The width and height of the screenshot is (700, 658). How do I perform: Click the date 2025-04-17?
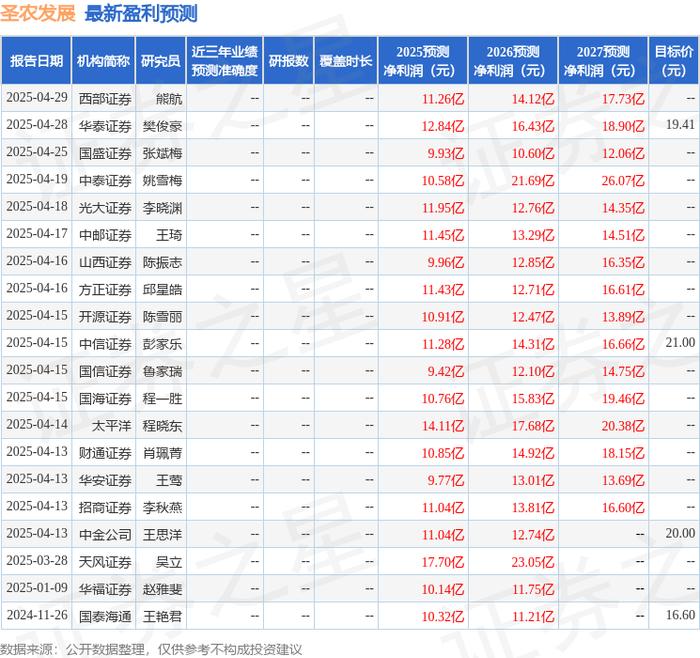[37, 233]
